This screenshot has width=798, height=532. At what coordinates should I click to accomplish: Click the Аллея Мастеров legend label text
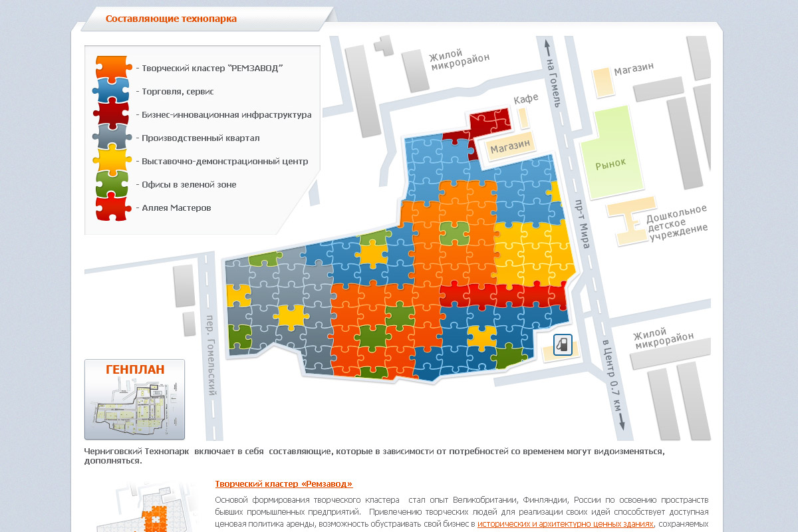[x=176, y=207]
